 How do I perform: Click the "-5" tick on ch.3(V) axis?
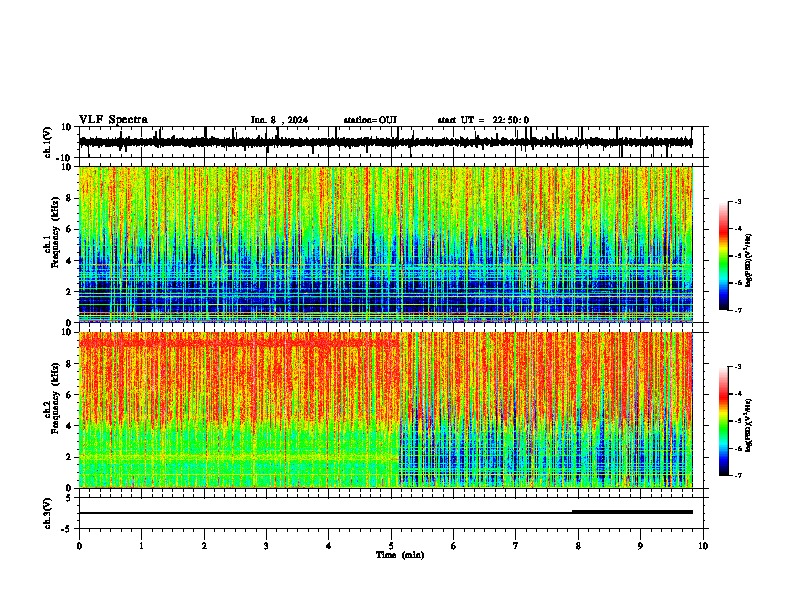pyautogui.click(x=66, y=529)
